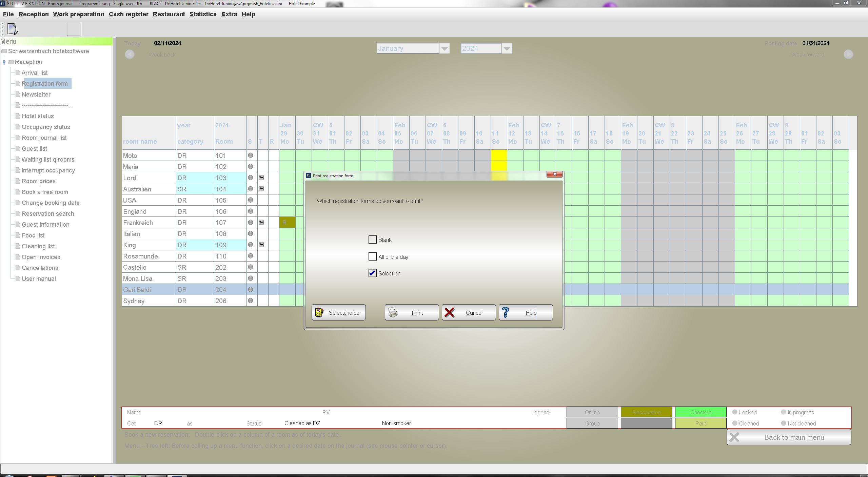Click the Week back arrow icon
Image resolution: width=868 pixels, height=477 pixels.
(x=130, y=54)
